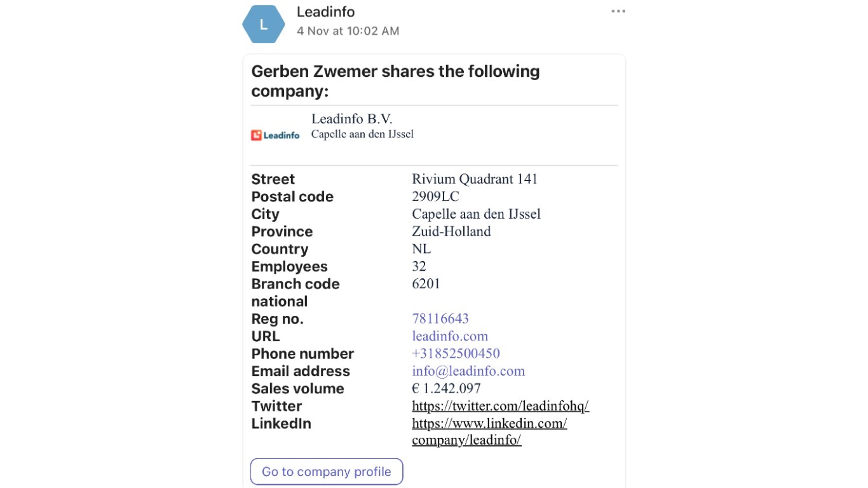Click the Go to company profile button
Viewport: 868px width, 488px height.
(327, 471)
